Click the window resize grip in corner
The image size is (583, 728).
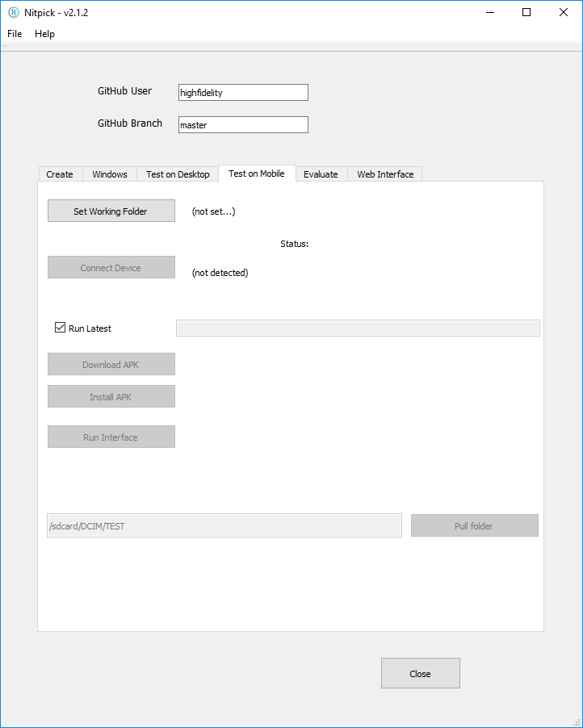click(577, 722)
